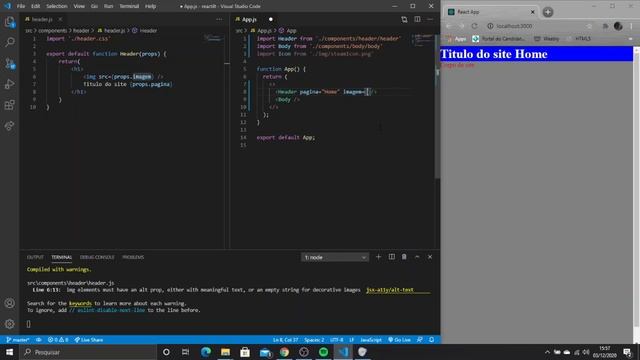This screenshot has height=360, width=640.
Task: Open the Source Control view
Action: click(x=9, y=63)
